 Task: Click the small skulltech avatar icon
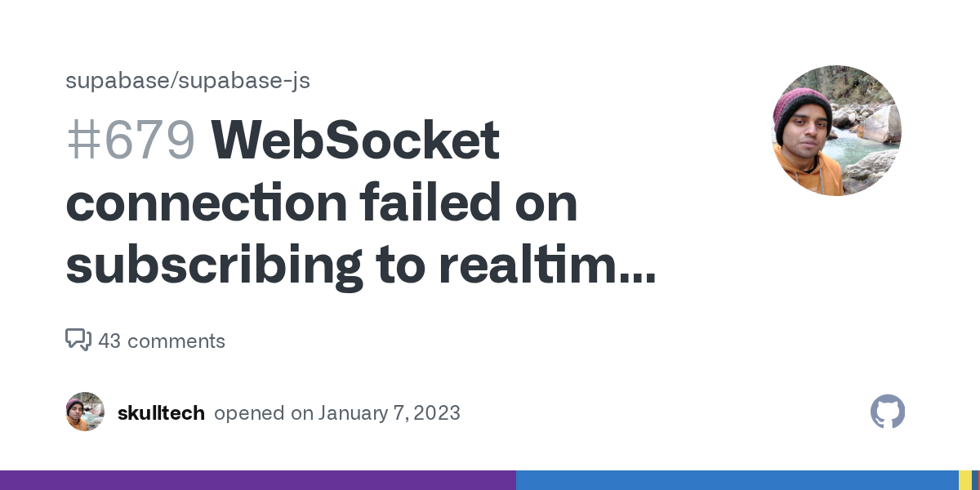tap(85, 412)
